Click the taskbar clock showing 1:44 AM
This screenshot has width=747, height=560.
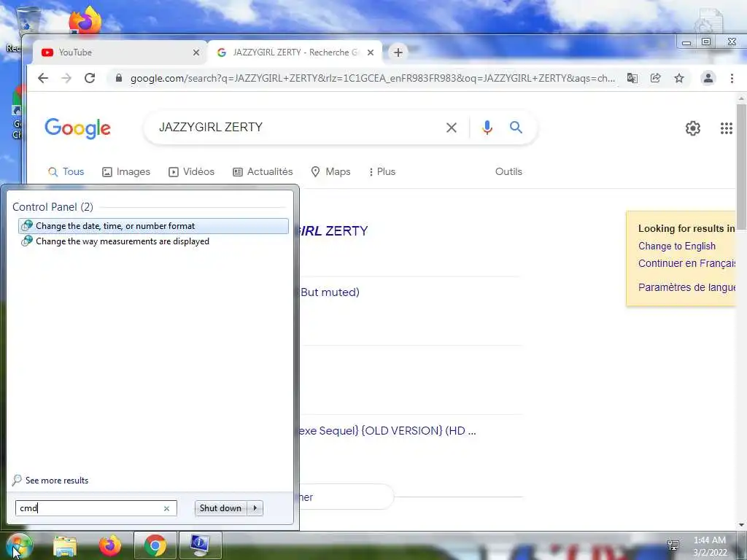pos(710,546)
